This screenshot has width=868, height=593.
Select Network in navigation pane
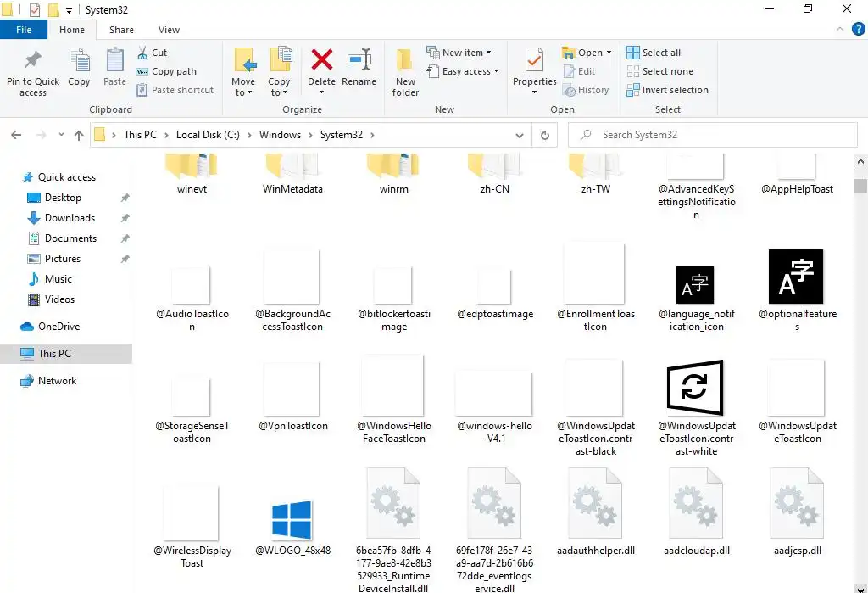coord(57,381)
